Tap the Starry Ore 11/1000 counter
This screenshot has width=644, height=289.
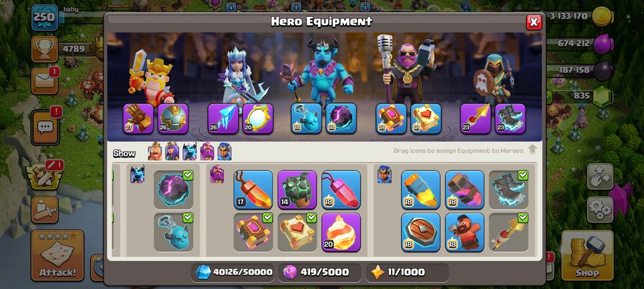[x=407, y=271]
